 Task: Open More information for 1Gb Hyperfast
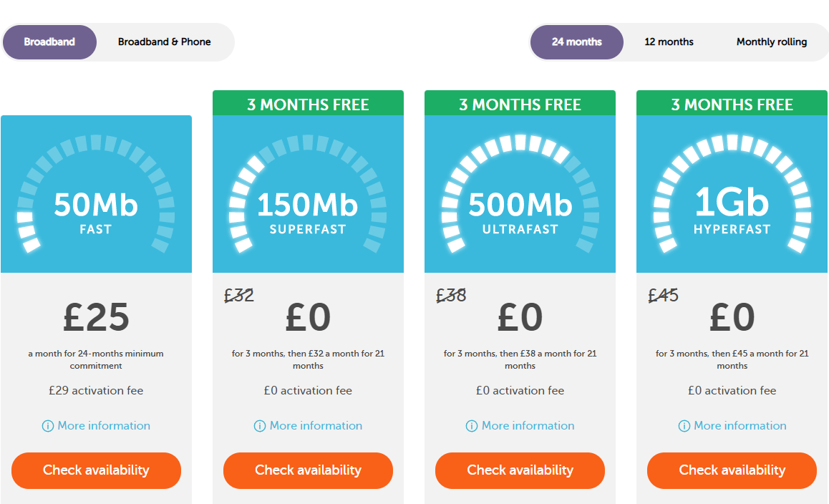click(740, 426)
